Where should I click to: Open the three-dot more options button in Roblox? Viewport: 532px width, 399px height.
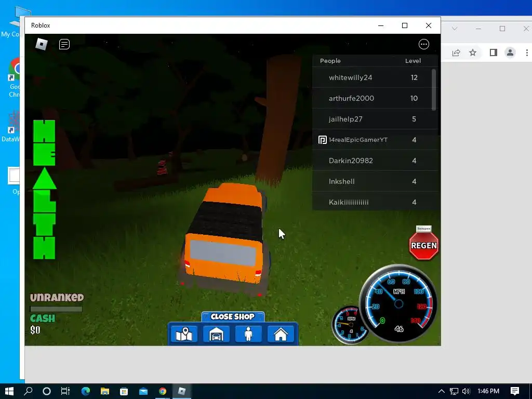(424, 44)
